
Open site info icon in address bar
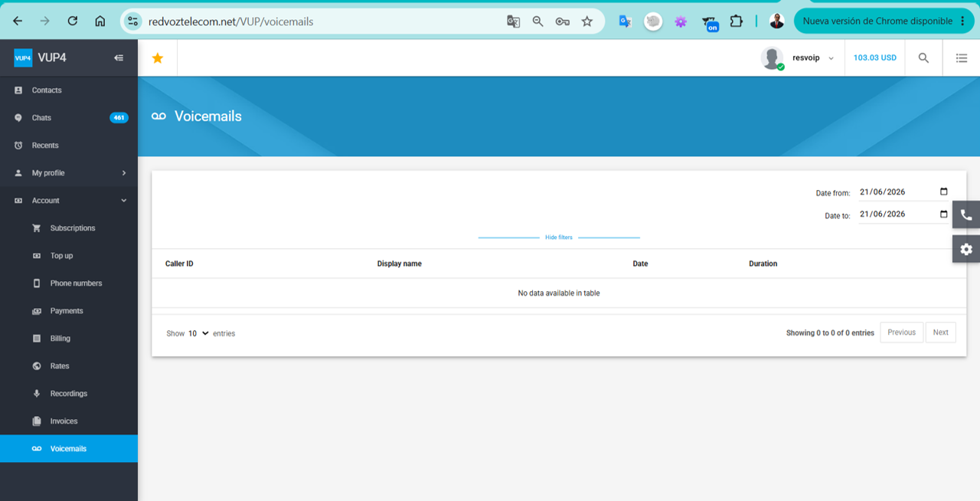[x=133, y=21]
